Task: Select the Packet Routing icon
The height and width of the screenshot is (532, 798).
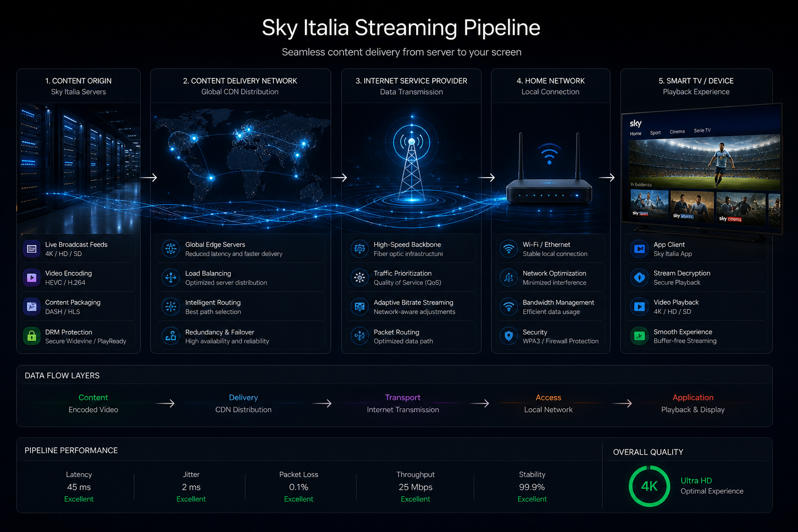Action: [360, 336]
